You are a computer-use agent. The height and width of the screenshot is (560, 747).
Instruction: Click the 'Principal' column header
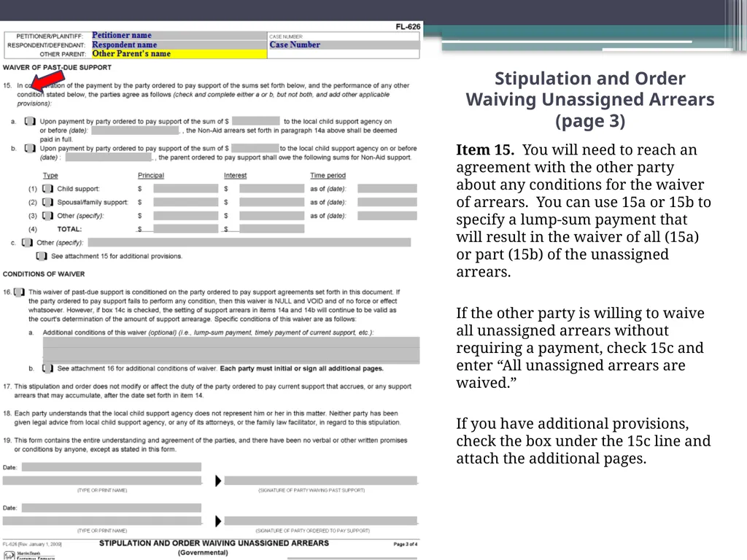151,175
